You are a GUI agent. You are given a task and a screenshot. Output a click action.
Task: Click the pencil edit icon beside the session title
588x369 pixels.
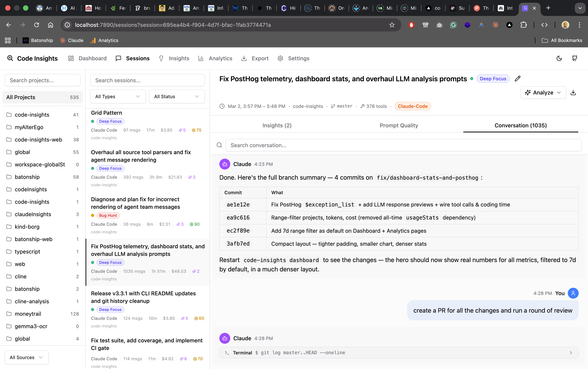pyautogui.click(x=518, y=79)
